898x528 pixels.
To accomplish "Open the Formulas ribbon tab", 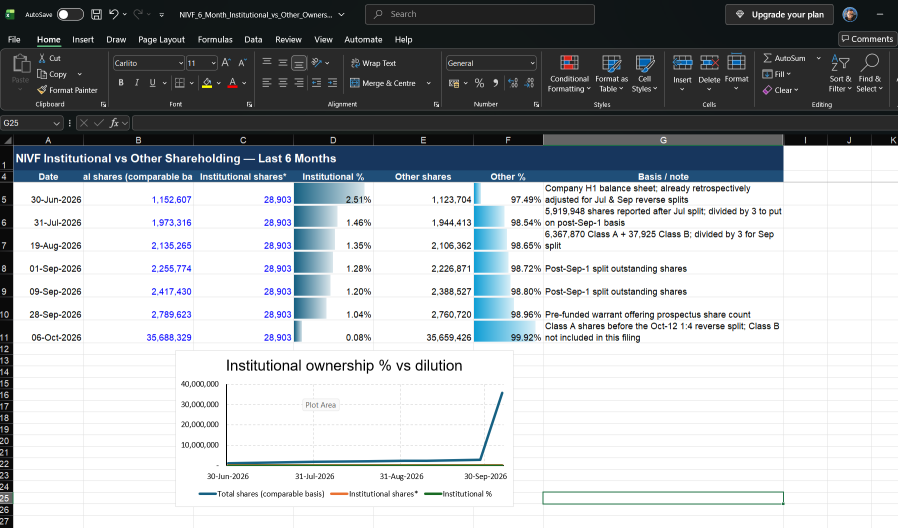I will pos(215,40).
